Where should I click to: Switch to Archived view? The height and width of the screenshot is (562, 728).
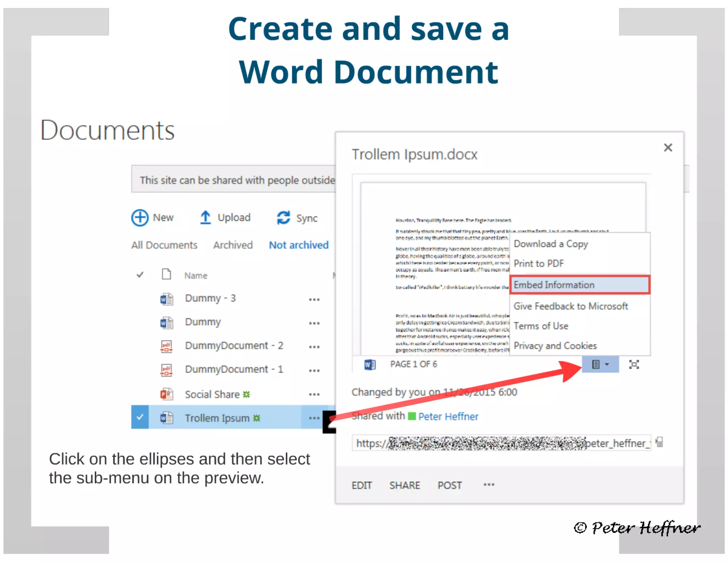(233, 245)
